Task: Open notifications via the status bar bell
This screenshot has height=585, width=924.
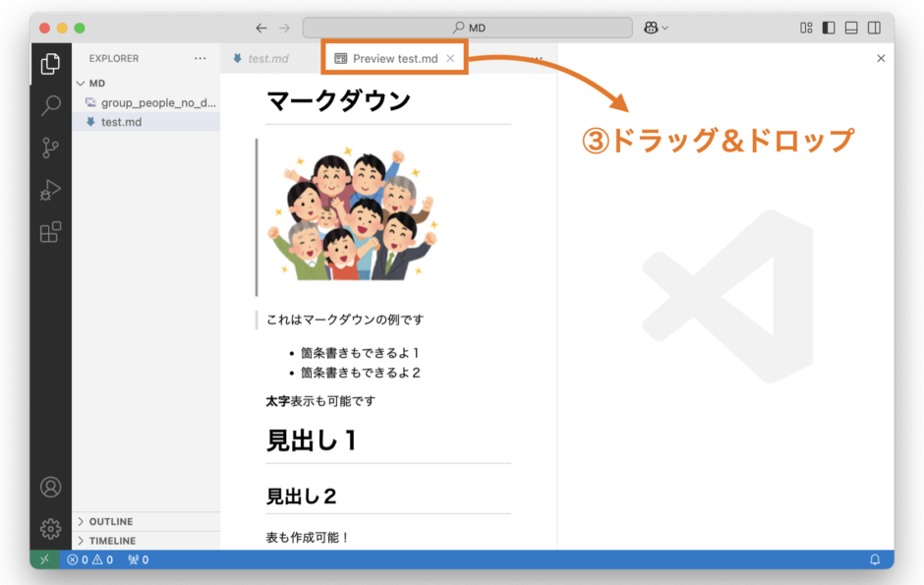Action: [874, 558]
